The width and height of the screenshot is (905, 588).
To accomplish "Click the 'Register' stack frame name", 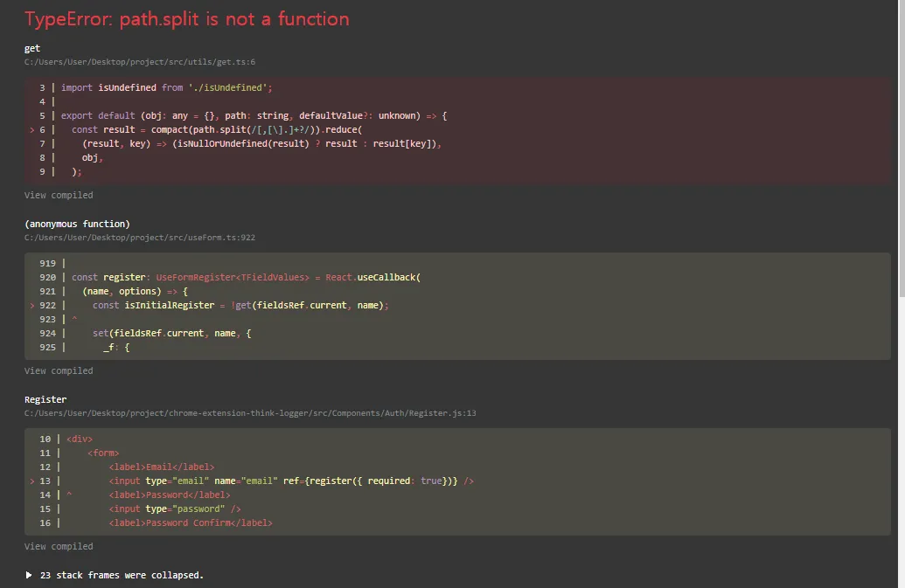I will click(x=45, y=399).
